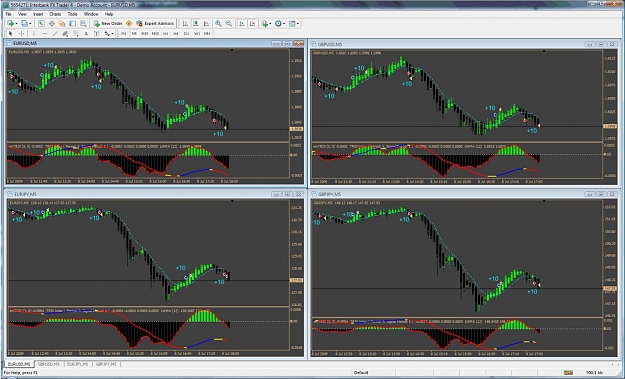Click the Expert Advisors button
625x379 pixels.
155,24
